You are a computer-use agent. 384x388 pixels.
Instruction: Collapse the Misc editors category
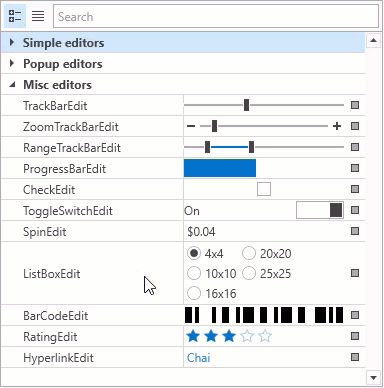point(12,85)
